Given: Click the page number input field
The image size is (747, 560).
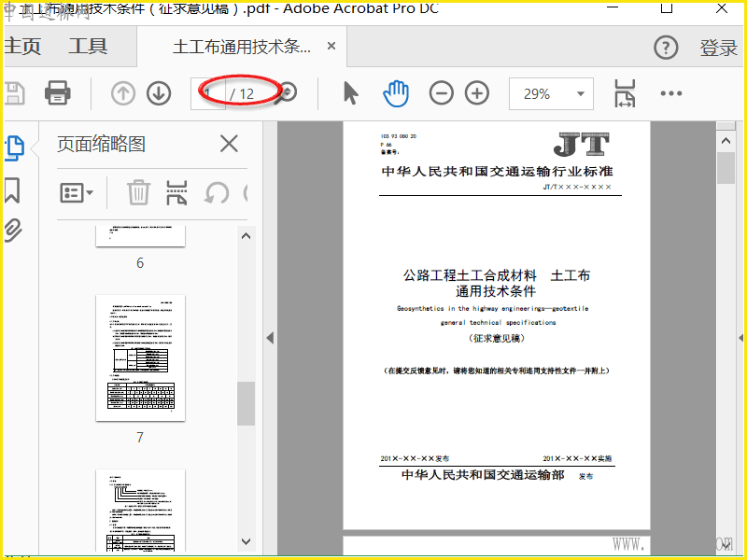Looking at the screenshot, I should (208, 94).
